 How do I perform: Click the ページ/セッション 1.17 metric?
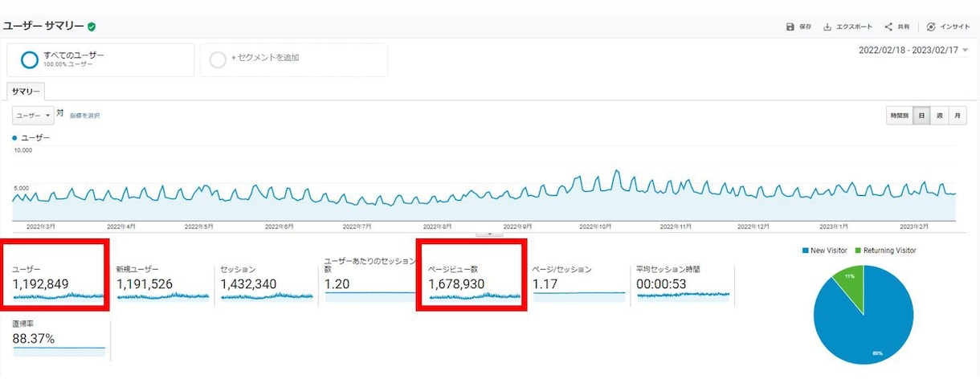pos(579,283)
